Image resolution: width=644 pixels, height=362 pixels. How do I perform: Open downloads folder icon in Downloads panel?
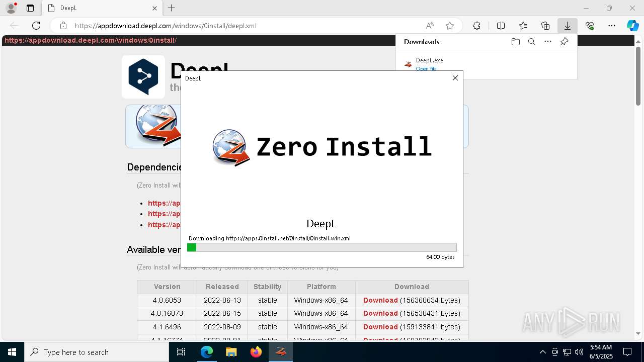pyautogui.click(x=515, y=42)
